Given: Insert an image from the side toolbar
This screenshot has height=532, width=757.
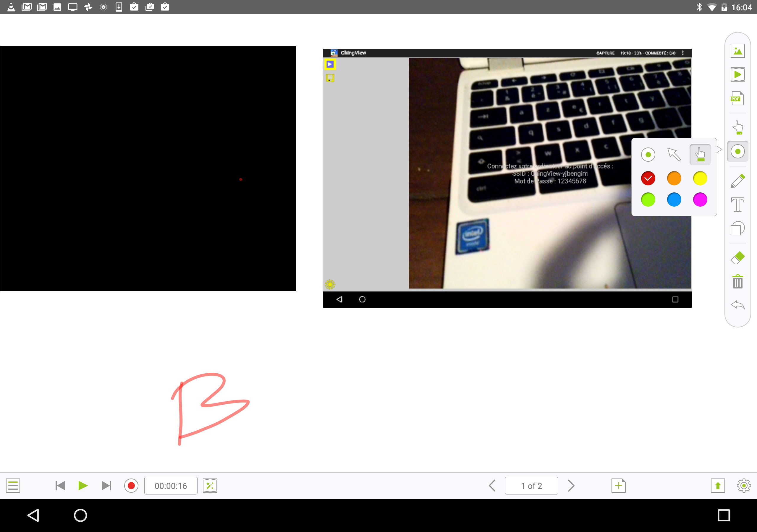Looking at the screenshot, I should (x=737, y=51).
